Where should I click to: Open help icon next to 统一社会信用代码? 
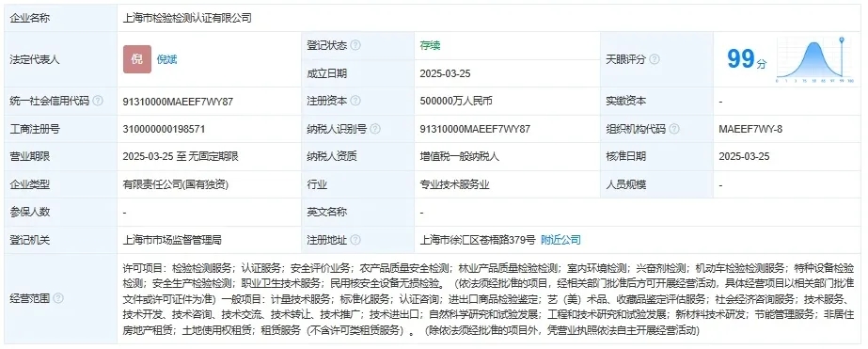(x=98, y=102)
